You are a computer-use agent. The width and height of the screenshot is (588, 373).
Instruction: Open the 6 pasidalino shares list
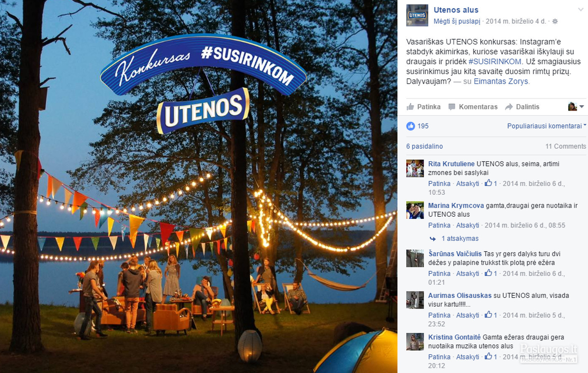[425, 146]
